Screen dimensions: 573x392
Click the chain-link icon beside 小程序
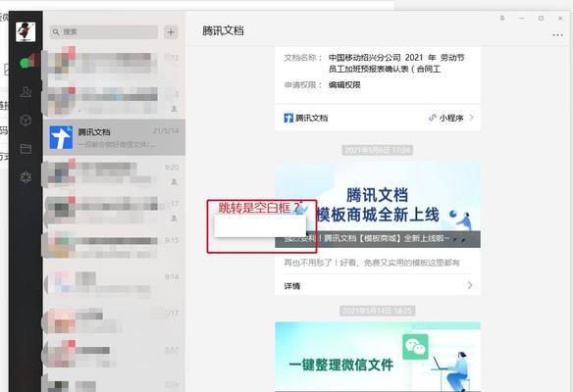433,118
